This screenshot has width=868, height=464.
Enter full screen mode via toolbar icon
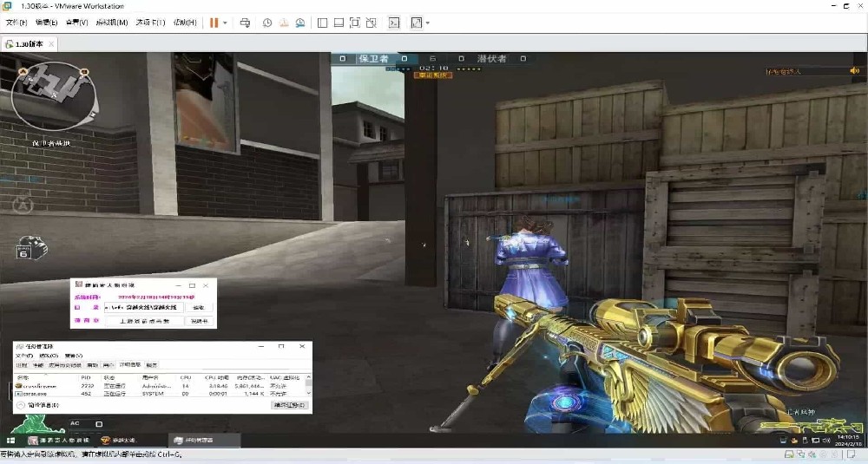click(x=355, y=23)
